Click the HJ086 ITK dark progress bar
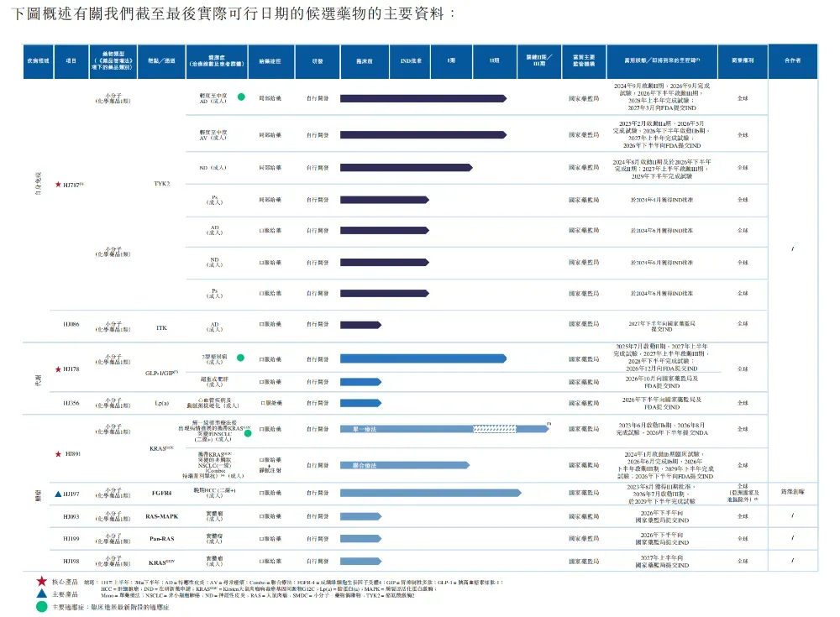Screen dimensions: 840x617 pos(360,325)
